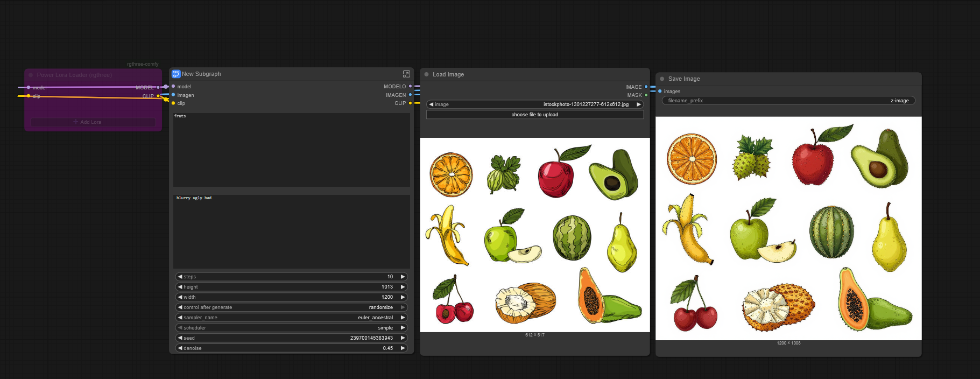Collapse the Save Image node via its dot
This screenshot has width=980, height=379.
(662, 79)
